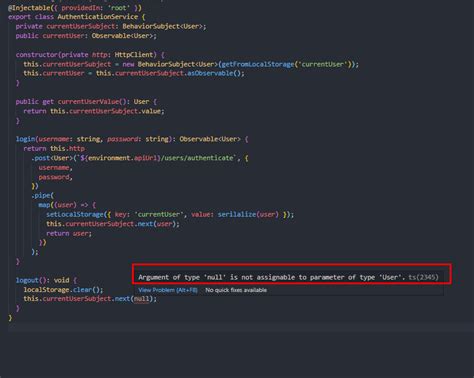Place cursor on AuthenticationService class name

point(97,17)
